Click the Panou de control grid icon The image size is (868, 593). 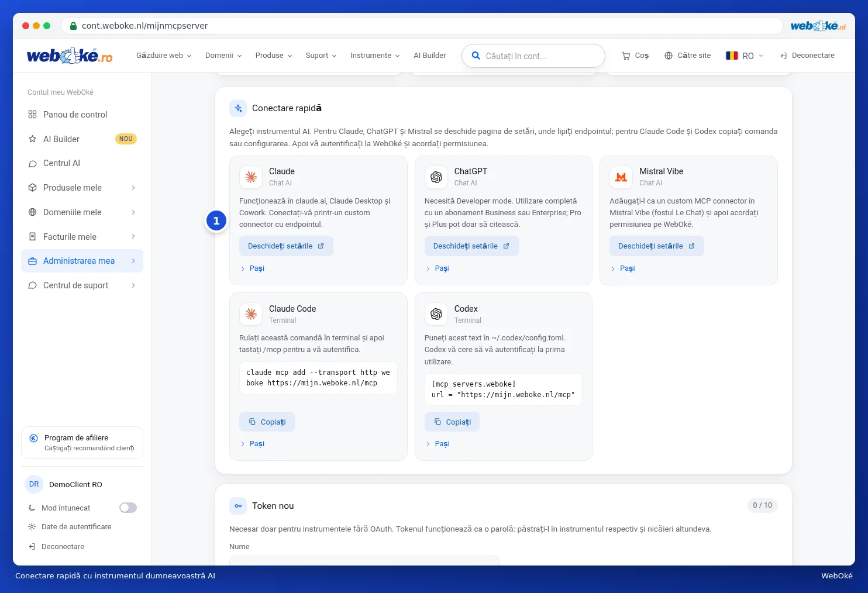(33, 115)
